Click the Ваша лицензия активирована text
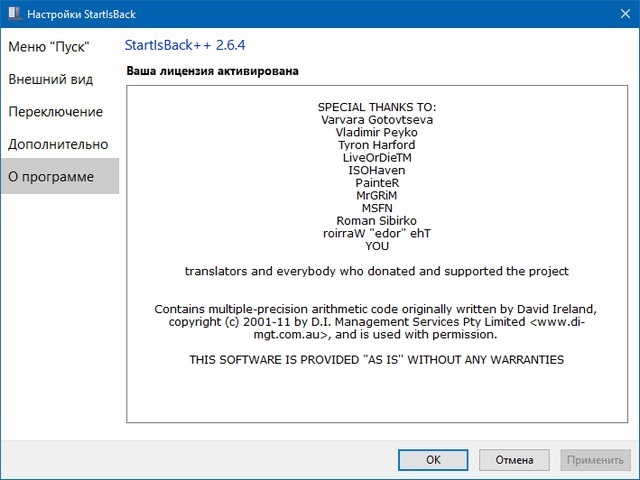640x480 pixels. coord(212,71)
